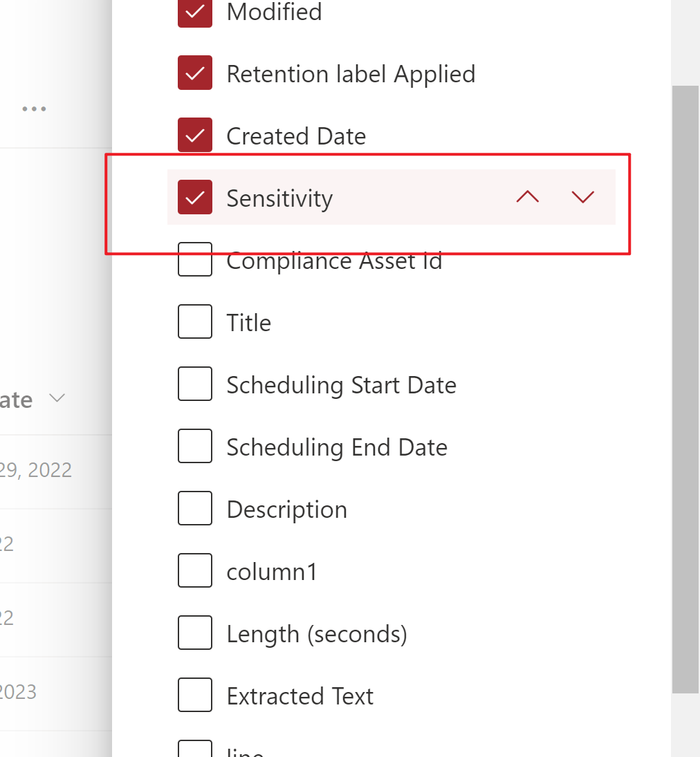Select the Sensitivity label text

(x=279, y=198)
